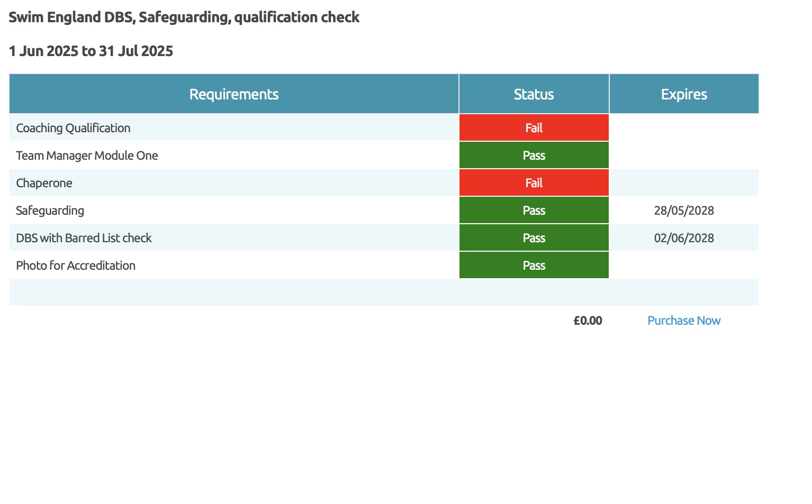Click the Expires column header
Image resolution: width=812 pixels, height=504 pixels.
pos(683,94)
